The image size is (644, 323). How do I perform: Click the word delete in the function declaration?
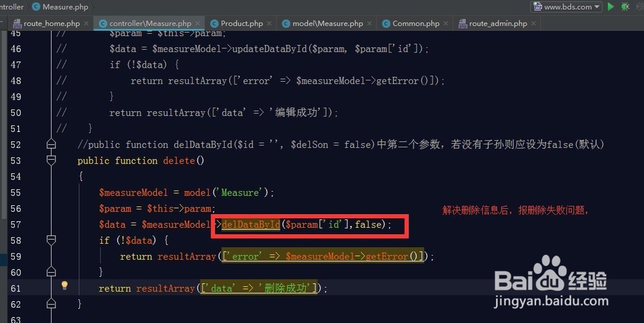pyautogui.click(x=179, y=160)
